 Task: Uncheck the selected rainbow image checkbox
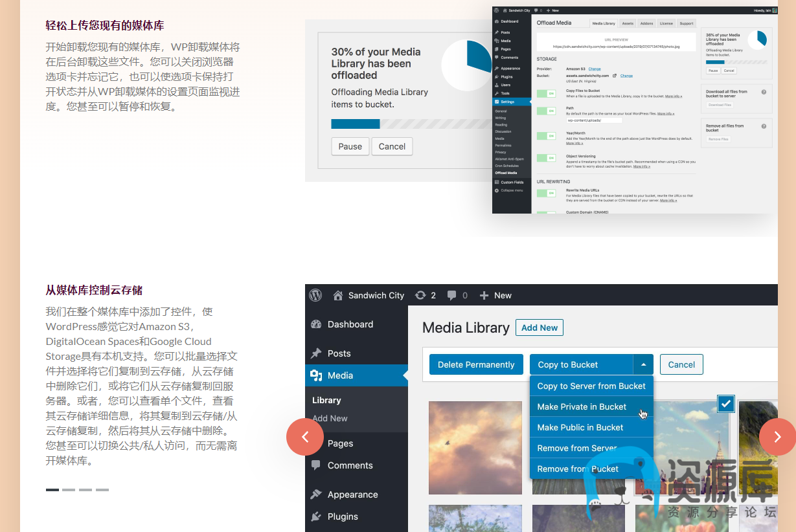pos(725,404)
